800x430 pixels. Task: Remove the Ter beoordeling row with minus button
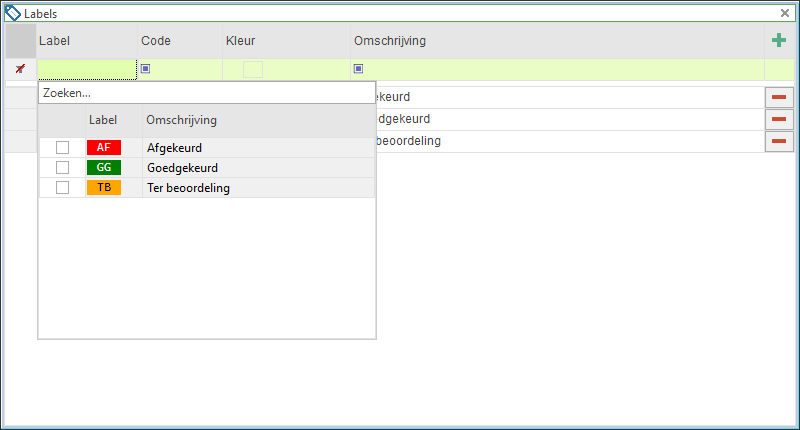pos(779,141)
